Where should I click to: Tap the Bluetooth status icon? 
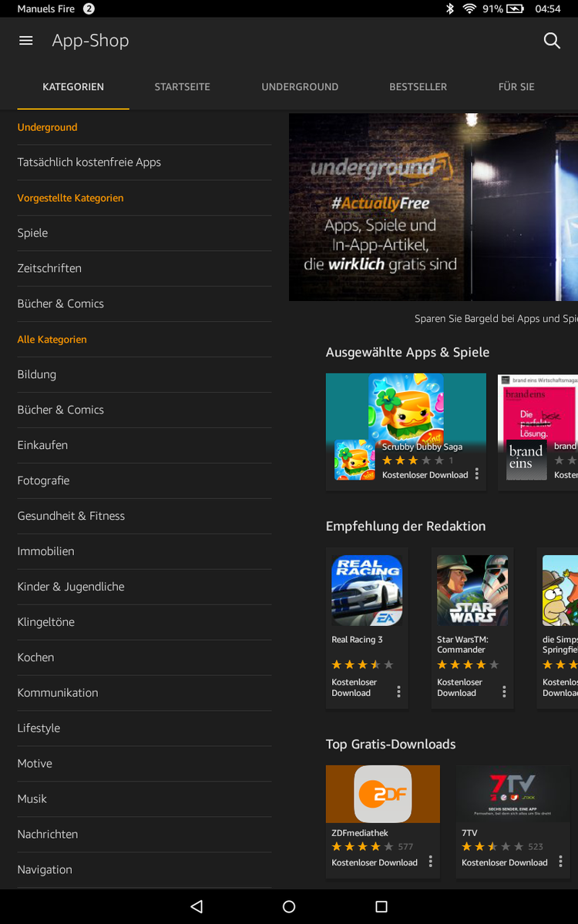click(x=450, y=9)
